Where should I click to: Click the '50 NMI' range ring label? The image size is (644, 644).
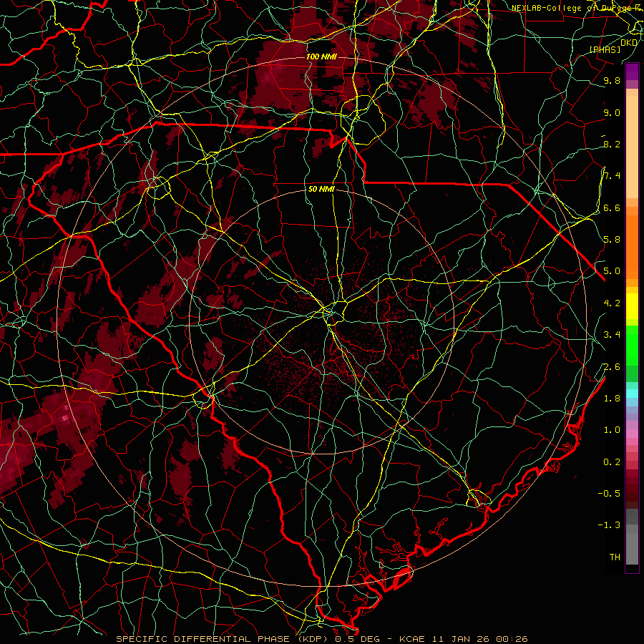pyautogui.click(x=321, y=190)
